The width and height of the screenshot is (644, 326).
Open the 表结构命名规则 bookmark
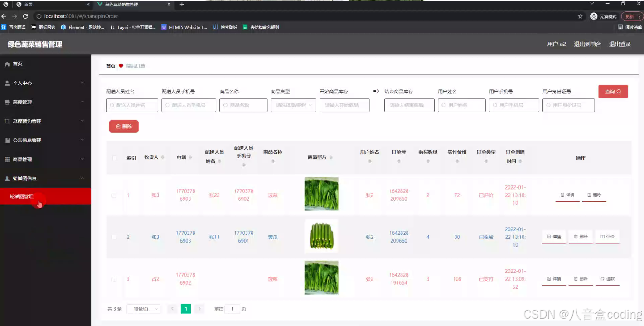pyautogui.click(x=261, y=27)
